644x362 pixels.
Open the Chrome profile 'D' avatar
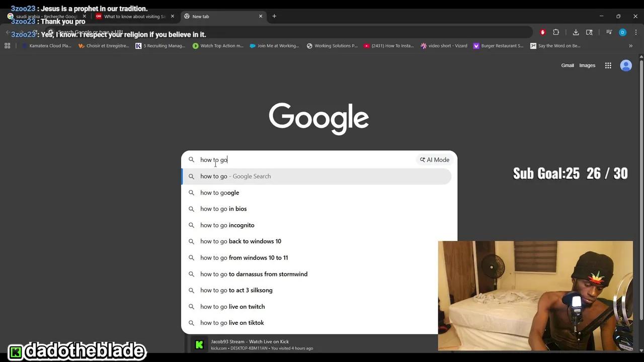click(x=622, y=32)
